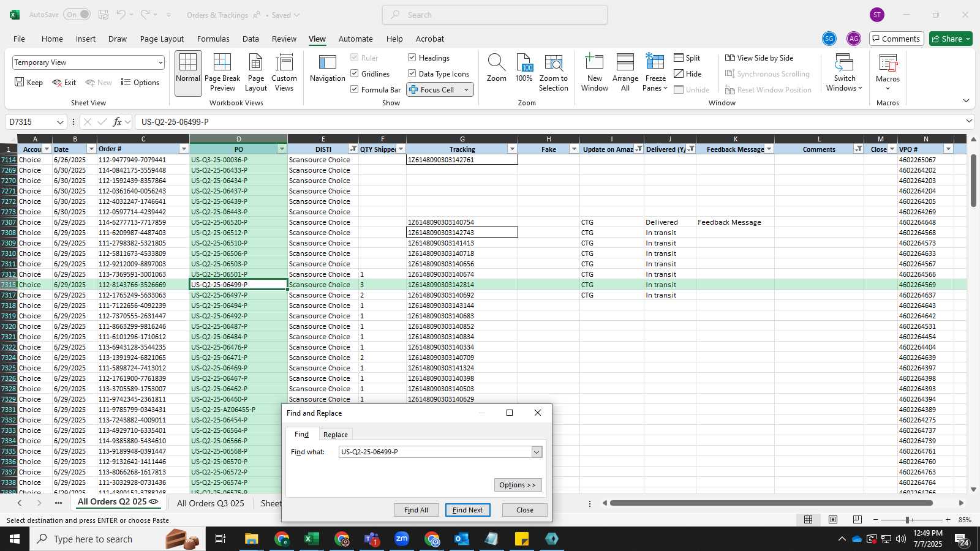Click Find Next button

467,510
